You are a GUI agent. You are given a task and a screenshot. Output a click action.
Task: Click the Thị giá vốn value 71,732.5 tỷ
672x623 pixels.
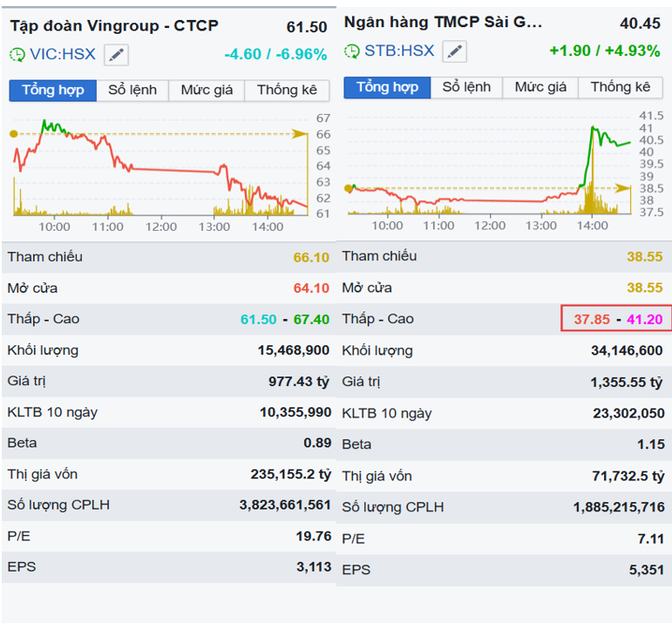(x=628, y=476)
